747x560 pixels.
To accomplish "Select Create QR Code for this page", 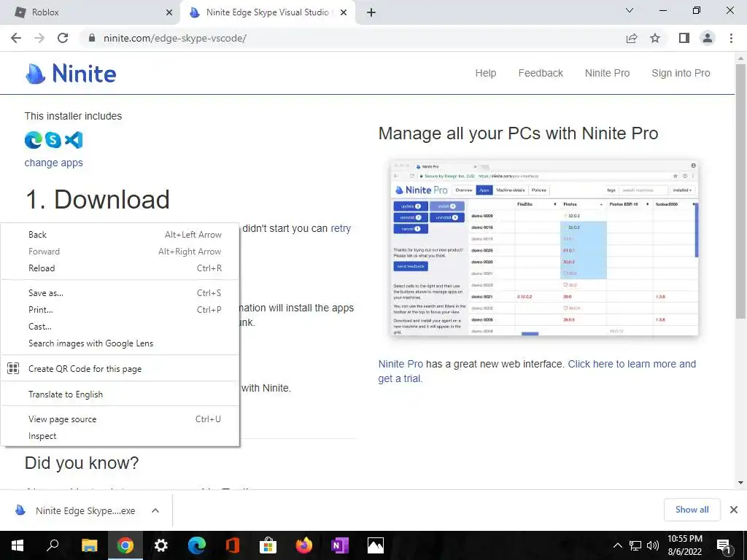I will coord(120,368).
